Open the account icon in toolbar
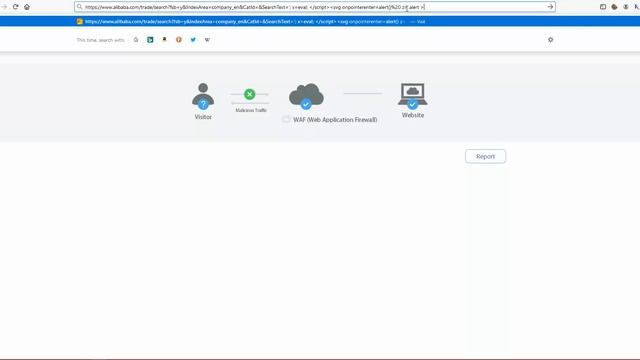The image size is (640, 360). (626, 7)
